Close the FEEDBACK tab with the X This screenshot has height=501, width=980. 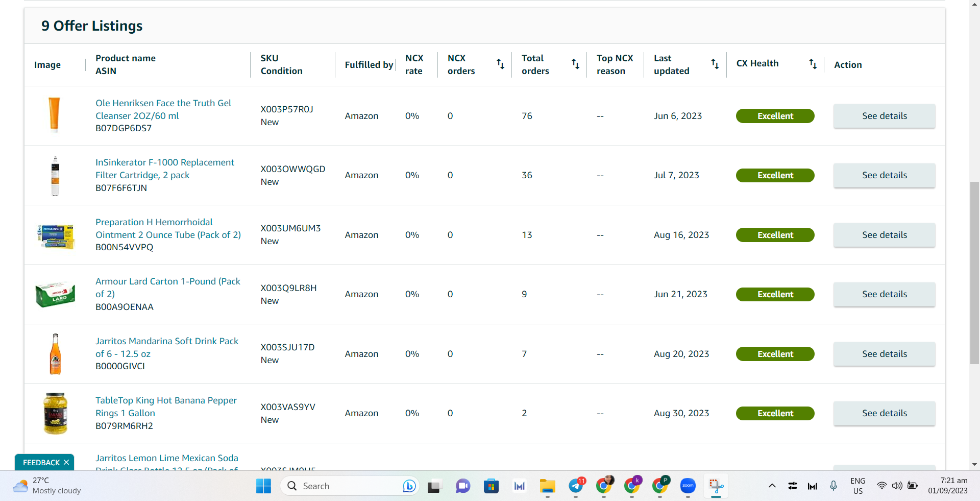point(66,462)
